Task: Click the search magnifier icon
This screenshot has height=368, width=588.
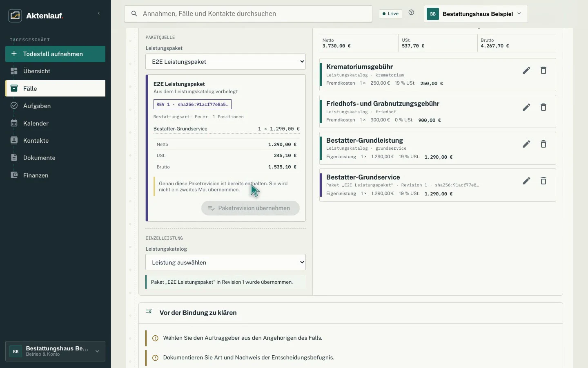Action: pos(134,14)
